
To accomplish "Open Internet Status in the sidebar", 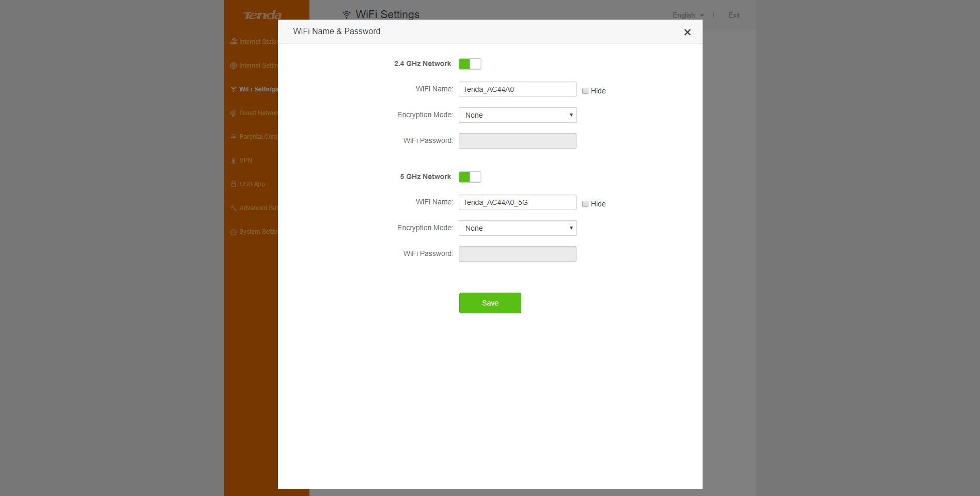I will point(254,42).
